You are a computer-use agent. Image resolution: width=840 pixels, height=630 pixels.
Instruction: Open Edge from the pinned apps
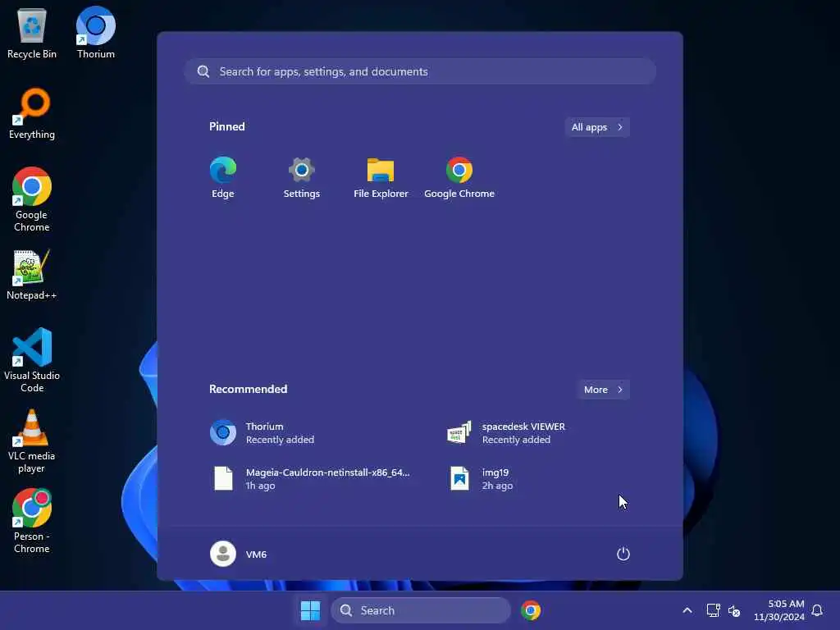(223, 178)
